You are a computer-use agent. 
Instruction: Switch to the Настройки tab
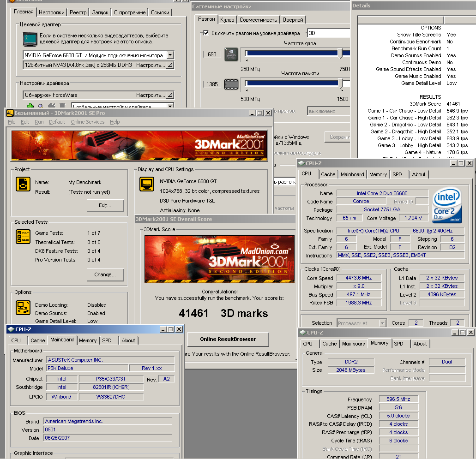52,12
